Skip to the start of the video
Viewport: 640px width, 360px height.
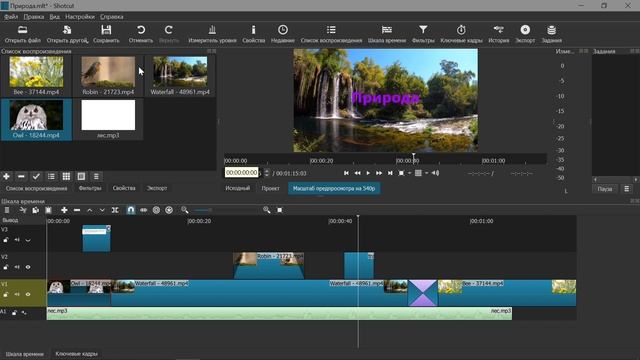pyautogui.click(x=346, y=173)
